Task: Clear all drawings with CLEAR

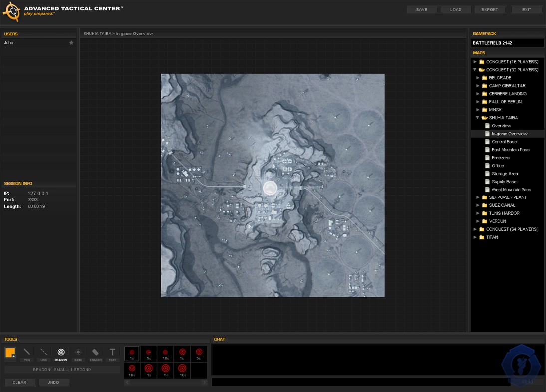Action: tap(19, 382)
